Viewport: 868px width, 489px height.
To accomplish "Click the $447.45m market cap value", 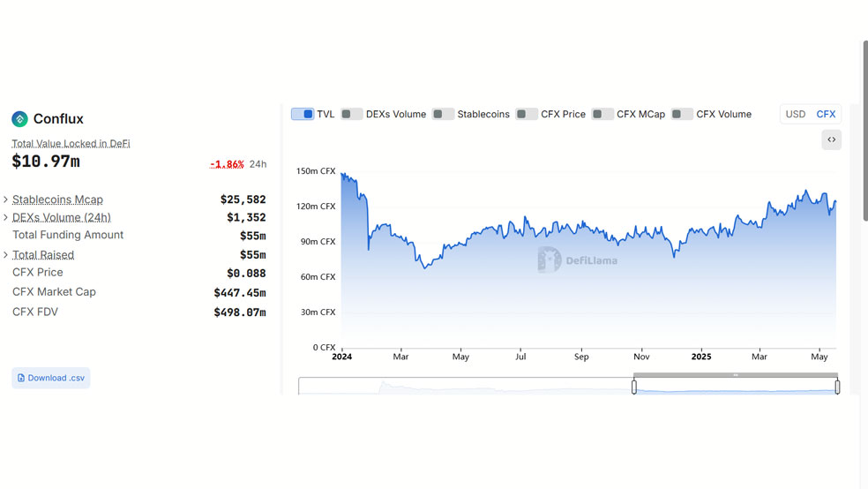I will 240,292.
